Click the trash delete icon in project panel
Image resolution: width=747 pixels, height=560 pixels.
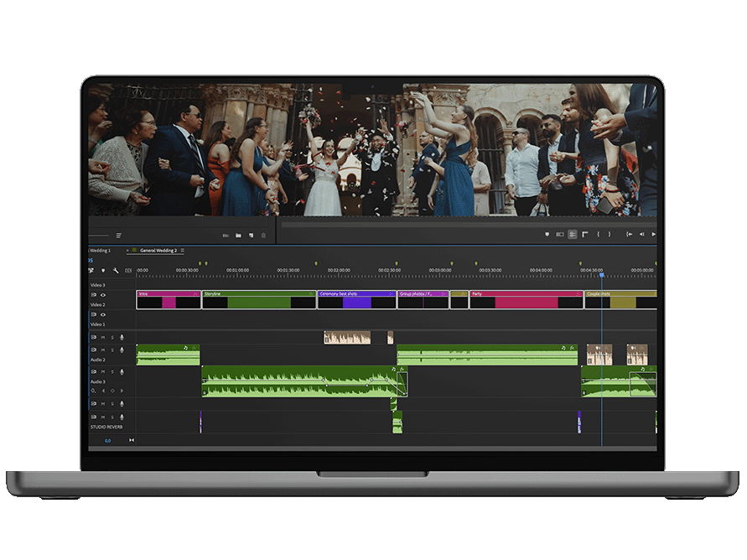tap(263, 236)
